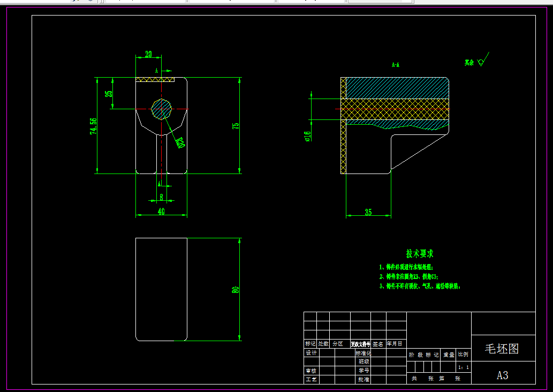The image size is (553, 392).
Task: Click the A-A section view label
Action: pos(396,65)
